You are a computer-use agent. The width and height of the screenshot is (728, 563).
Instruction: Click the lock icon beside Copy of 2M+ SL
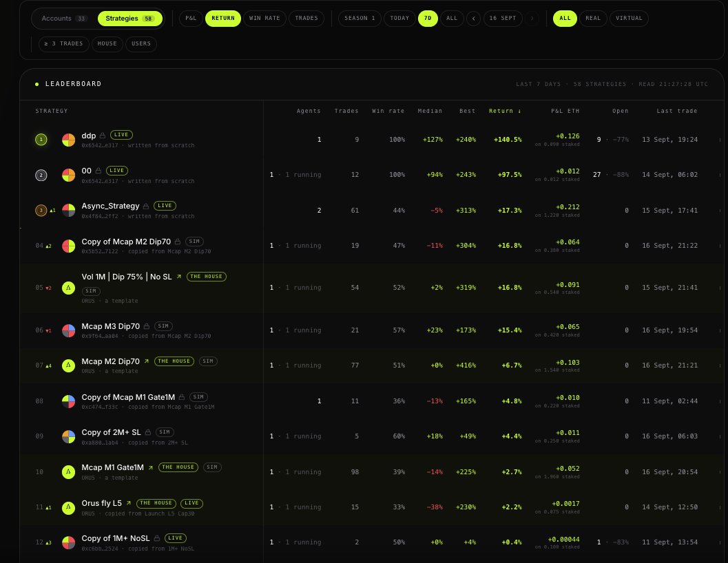(147, 433)
